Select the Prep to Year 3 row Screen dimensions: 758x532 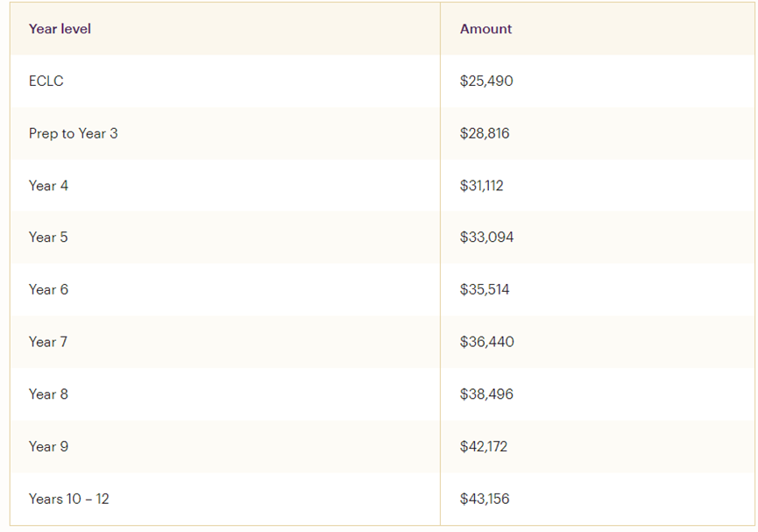[x=73, y=133]
